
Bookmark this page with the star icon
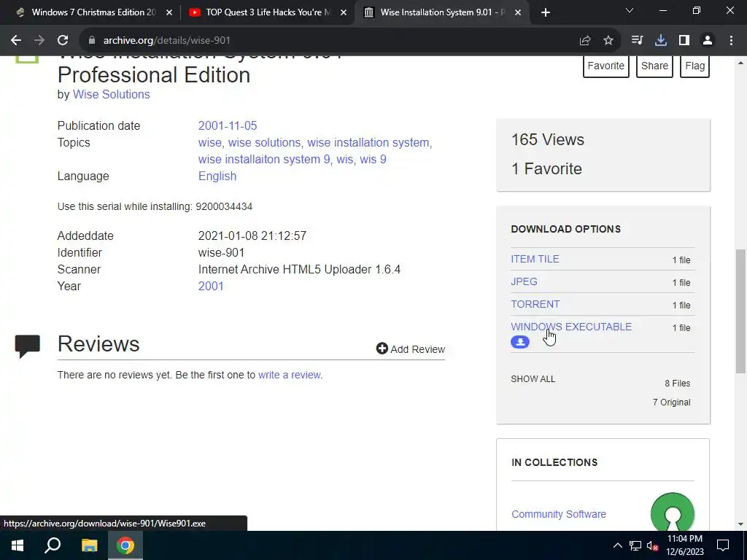pos(608,41)
